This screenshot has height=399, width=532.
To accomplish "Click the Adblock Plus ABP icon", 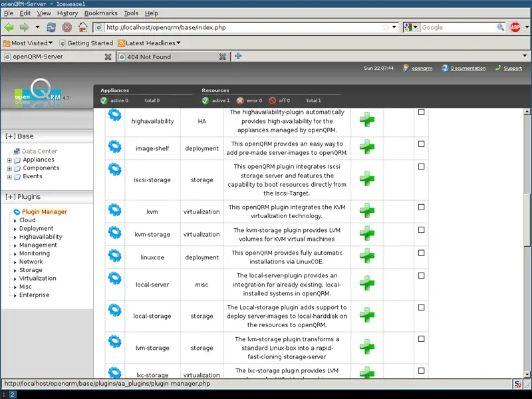I will [515, 27].
